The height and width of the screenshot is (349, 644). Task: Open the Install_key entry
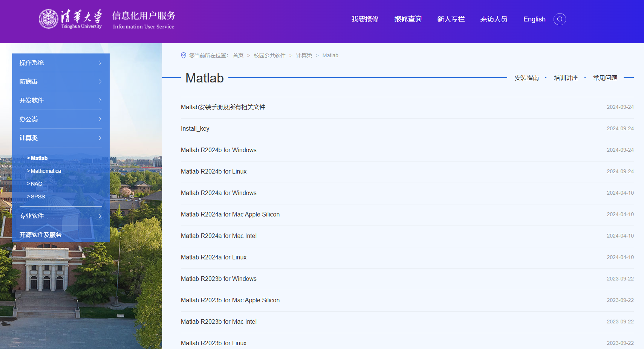(x=195, y=129)
